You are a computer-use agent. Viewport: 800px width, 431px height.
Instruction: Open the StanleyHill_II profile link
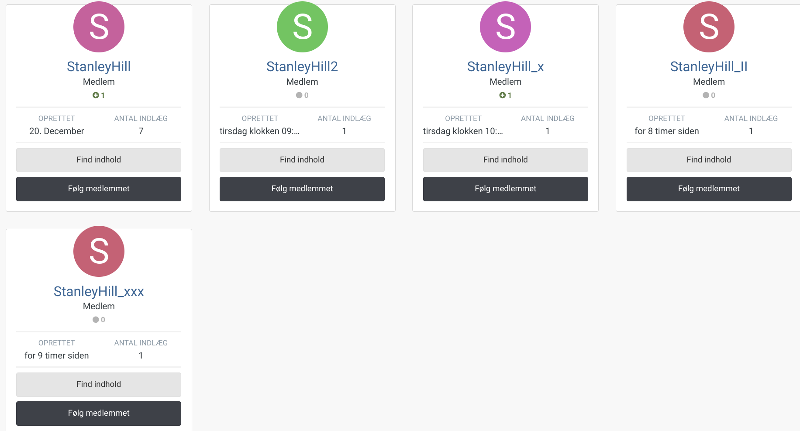pyautogui.click(x=709, y=67)
